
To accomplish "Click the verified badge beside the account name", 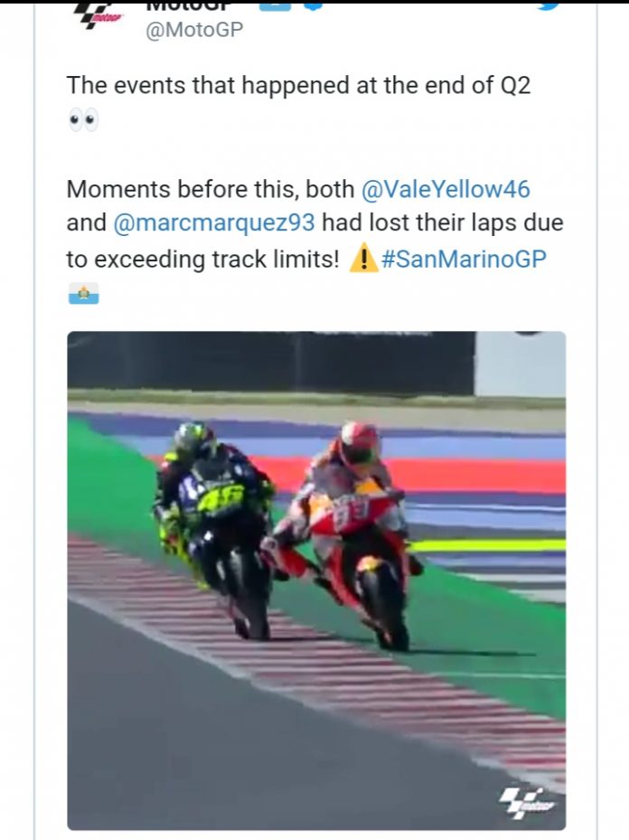I will [313, 5].
